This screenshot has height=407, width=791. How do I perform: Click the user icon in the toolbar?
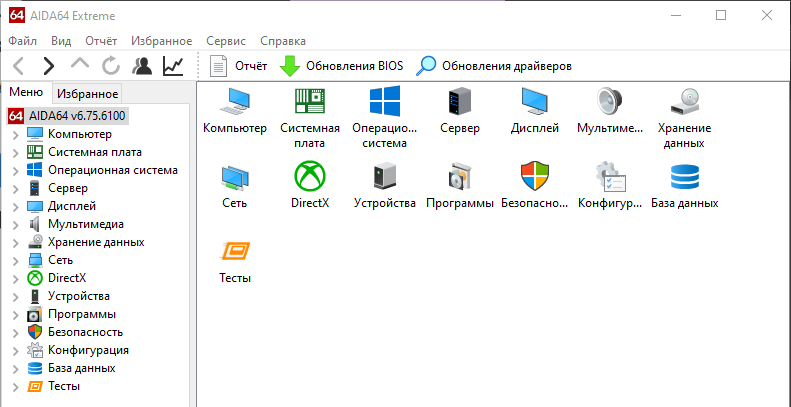[142, 66]
